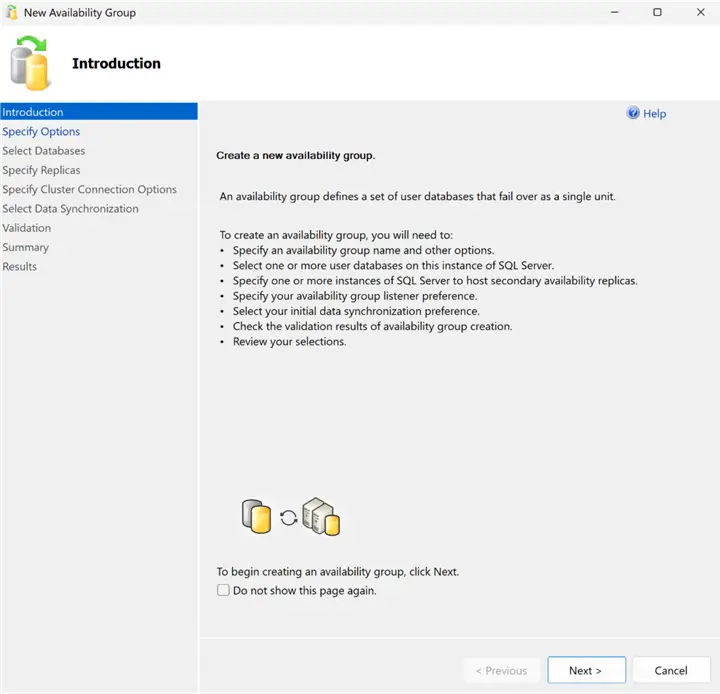This screenshot has width=720, height=694.
Task: Open the Specify Replicas step
Action: 41,170
